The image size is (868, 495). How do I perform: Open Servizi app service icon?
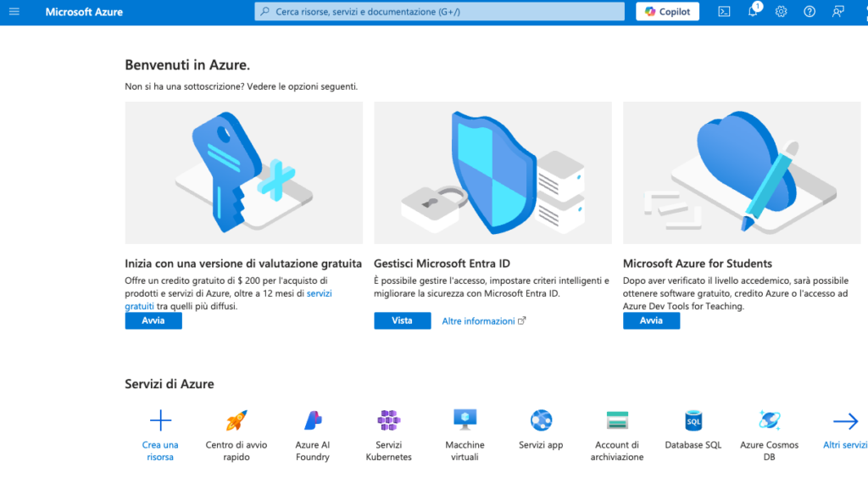[540, 421]
